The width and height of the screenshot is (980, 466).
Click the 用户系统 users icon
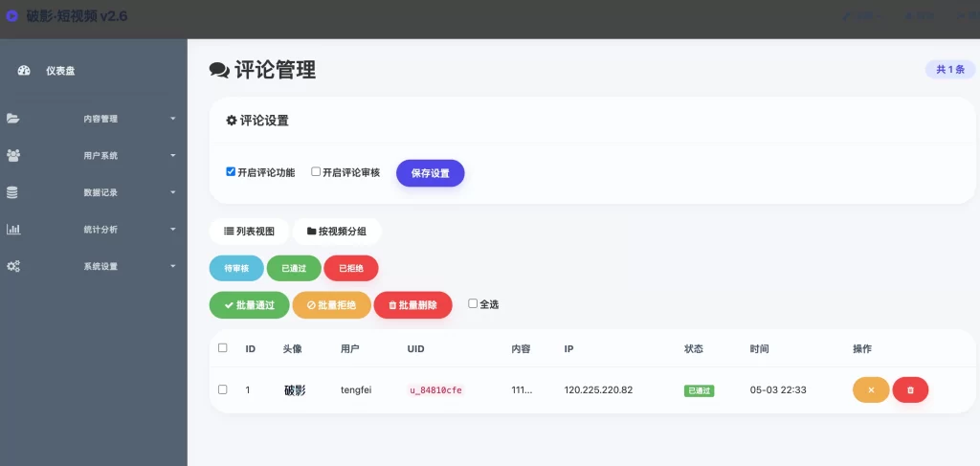[12, 156]
